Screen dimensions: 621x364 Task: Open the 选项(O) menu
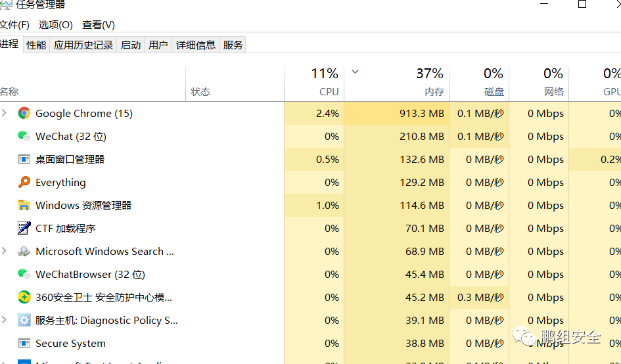55,25
